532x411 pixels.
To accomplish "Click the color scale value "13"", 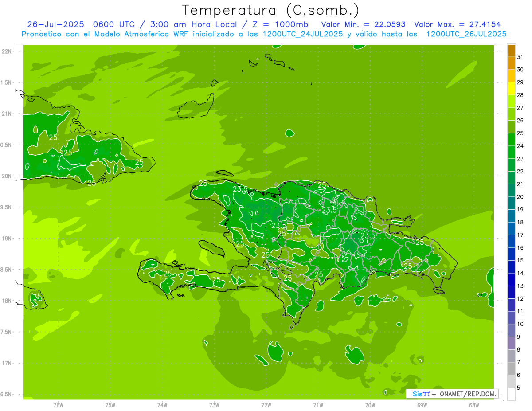I will [520, 286].
